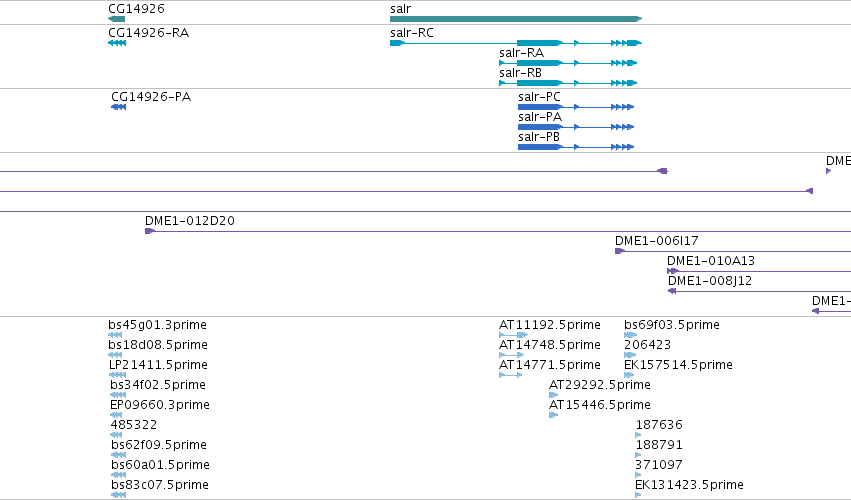Open the DME1-012D20 clone label
This screenshot has height=500, width=851.
189,221
